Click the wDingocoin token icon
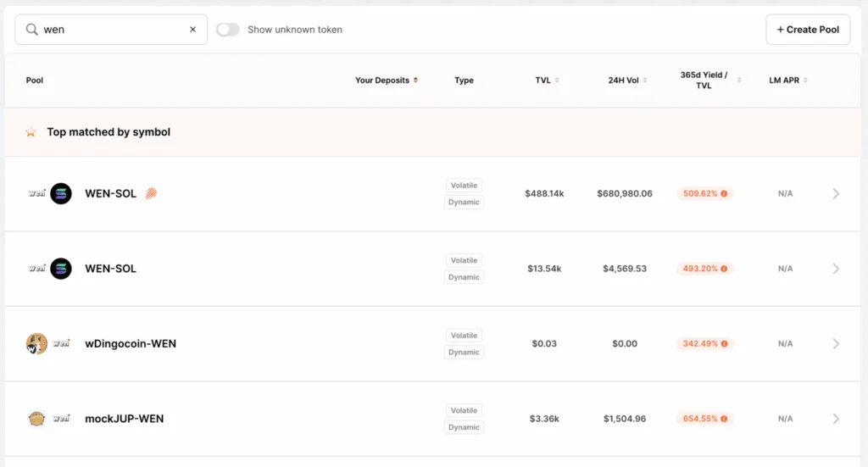Viewport: 868px width, 467px height. tap(36, 344)
